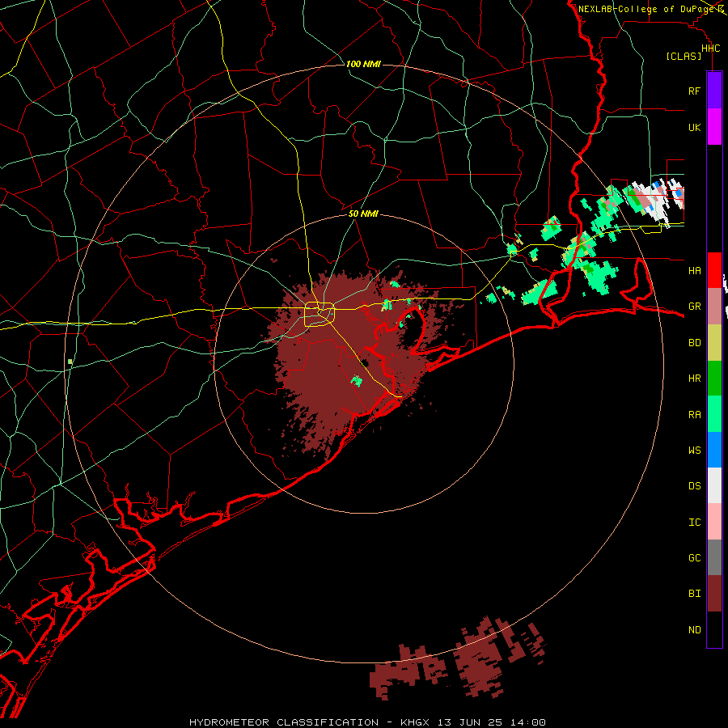Click the 100 NMI range ring label
This screenshot has height=728, width=728.
coord(363,64)
